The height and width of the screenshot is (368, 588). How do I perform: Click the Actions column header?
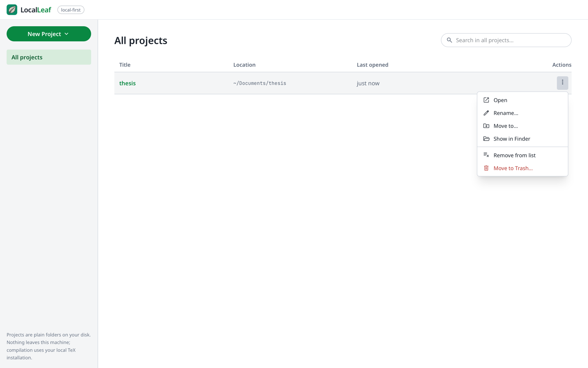tap(562, 65)
